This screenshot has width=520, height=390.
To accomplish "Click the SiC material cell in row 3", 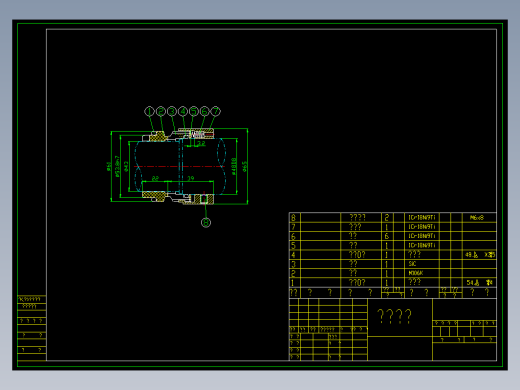I will 412,264.
